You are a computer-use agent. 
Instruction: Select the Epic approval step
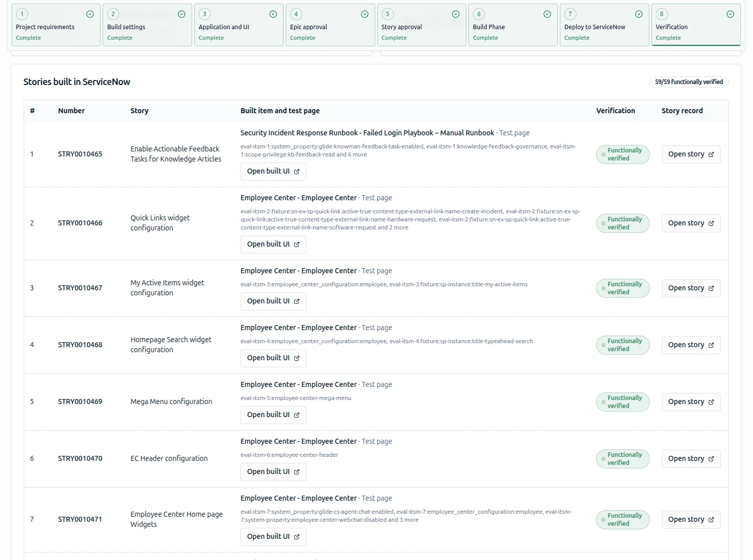click(330, 25)
